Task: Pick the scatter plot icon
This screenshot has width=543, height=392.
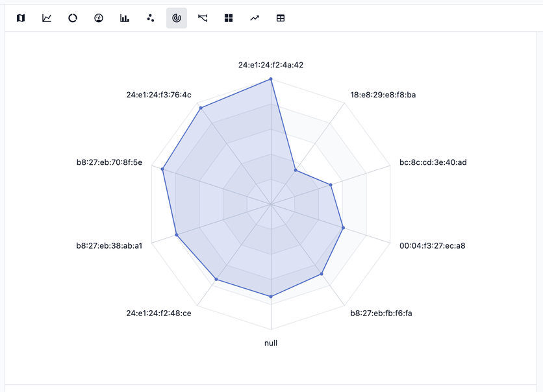Action: pos(151,18)
